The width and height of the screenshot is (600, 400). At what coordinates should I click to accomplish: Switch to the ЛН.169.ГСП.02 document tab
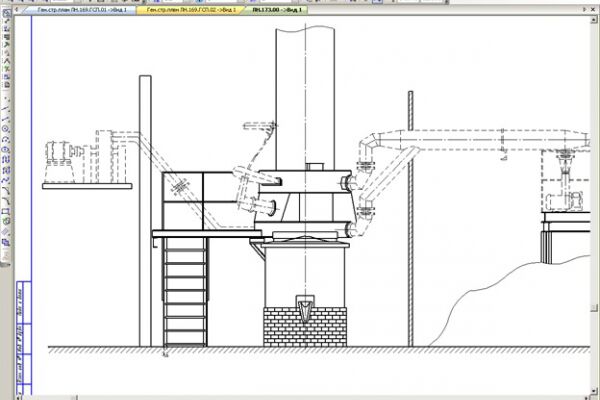click(190, 10)
